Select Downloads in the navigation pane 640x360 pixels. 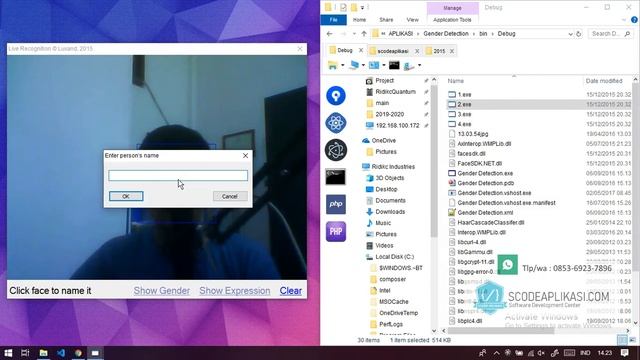pos(390,212)
